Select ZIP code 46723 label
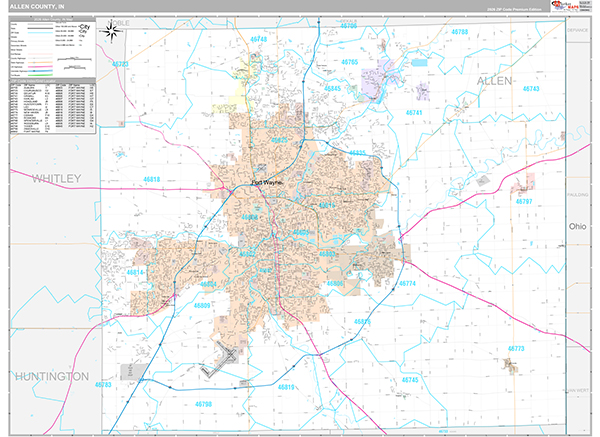 tap(121, 64)
